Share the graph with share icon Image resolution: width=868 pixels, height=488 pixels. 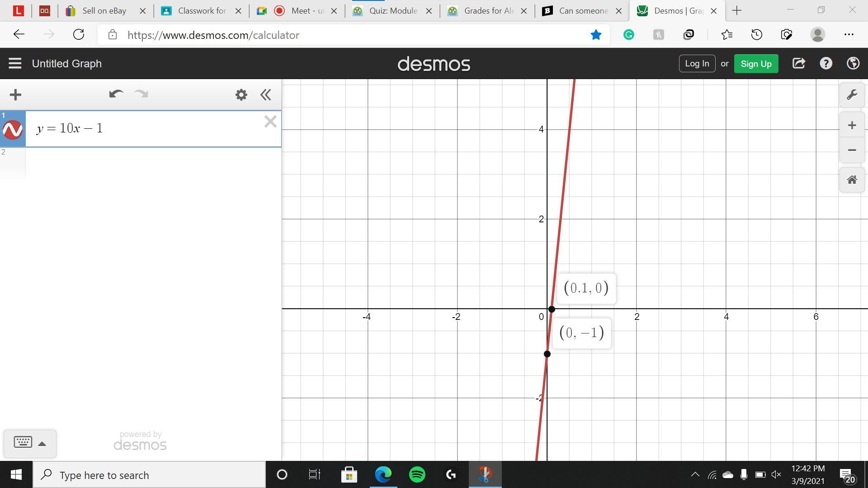[x=798, y=64]
